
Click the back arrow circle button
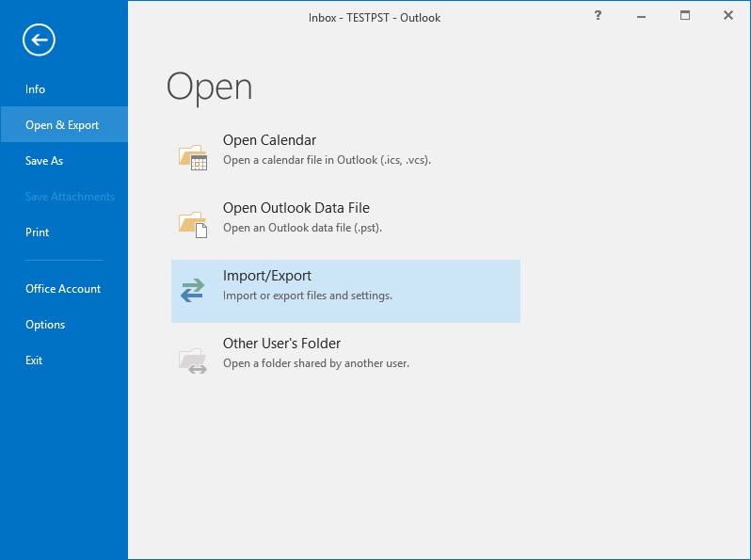click(39, 40)
